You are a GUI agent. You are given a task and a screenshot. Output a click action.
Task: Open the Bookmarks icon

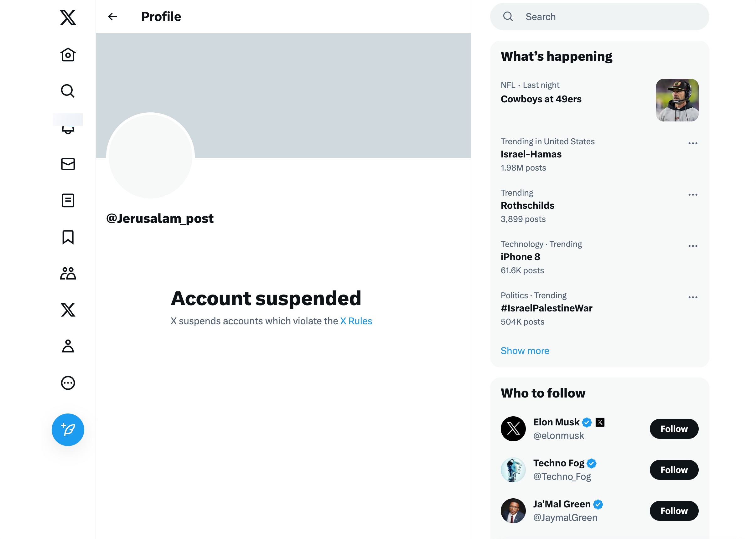[68, 237]
